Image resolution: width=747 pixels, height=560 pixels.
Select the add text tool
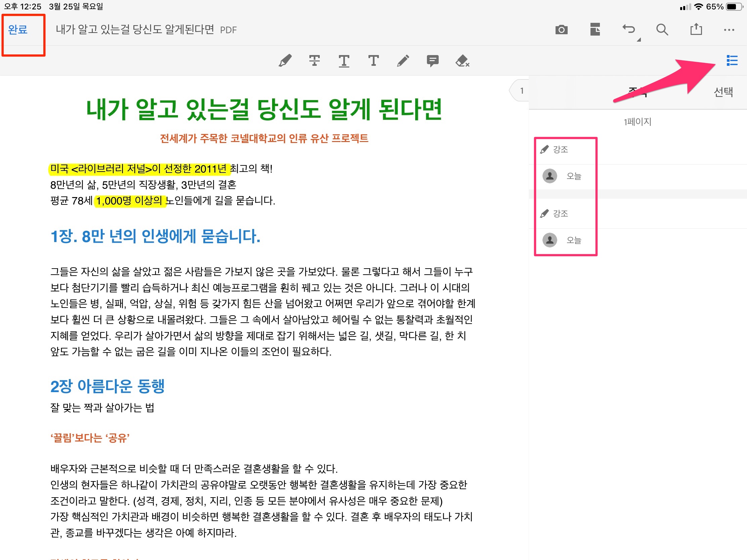(373, 61)
